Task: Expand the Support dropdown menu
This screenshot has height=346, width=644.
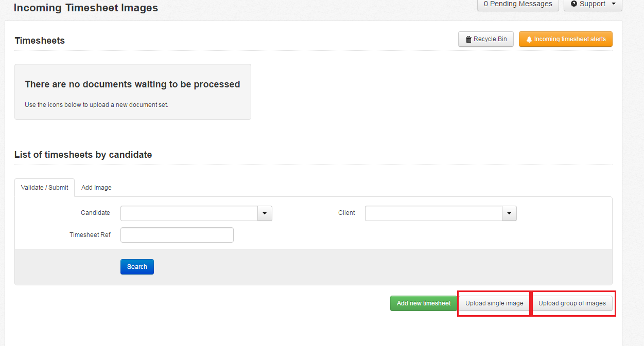Action: (x=593, y=4)
